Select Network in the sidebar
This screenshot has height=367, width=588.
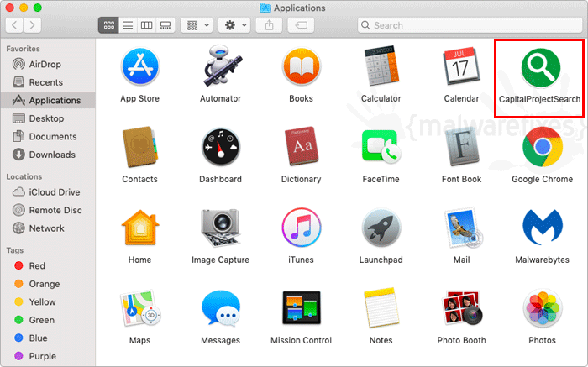(48, 228)
